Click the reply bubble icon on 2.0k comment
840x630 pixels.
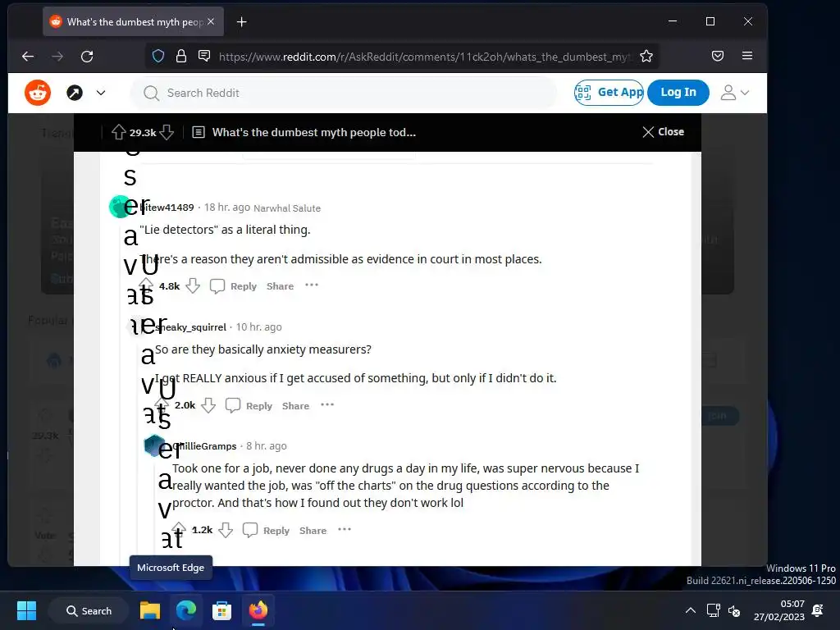point(232,405)
